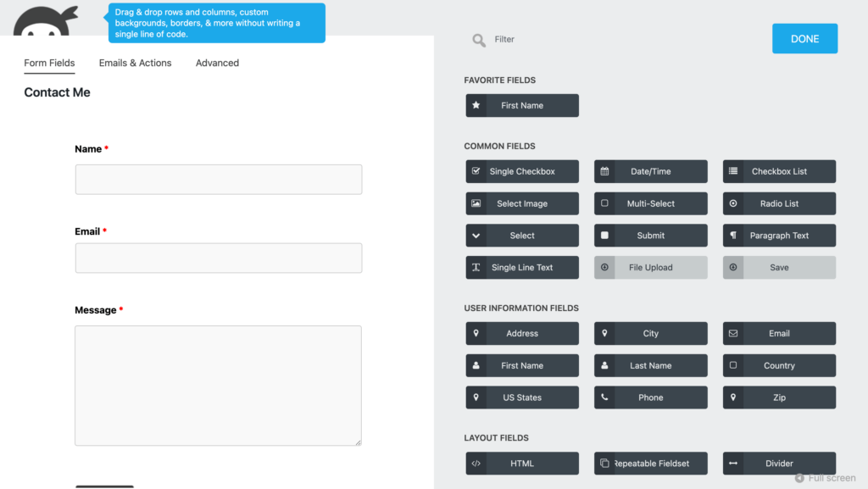
Task: Add the US States field
Action: click(522, 397)
